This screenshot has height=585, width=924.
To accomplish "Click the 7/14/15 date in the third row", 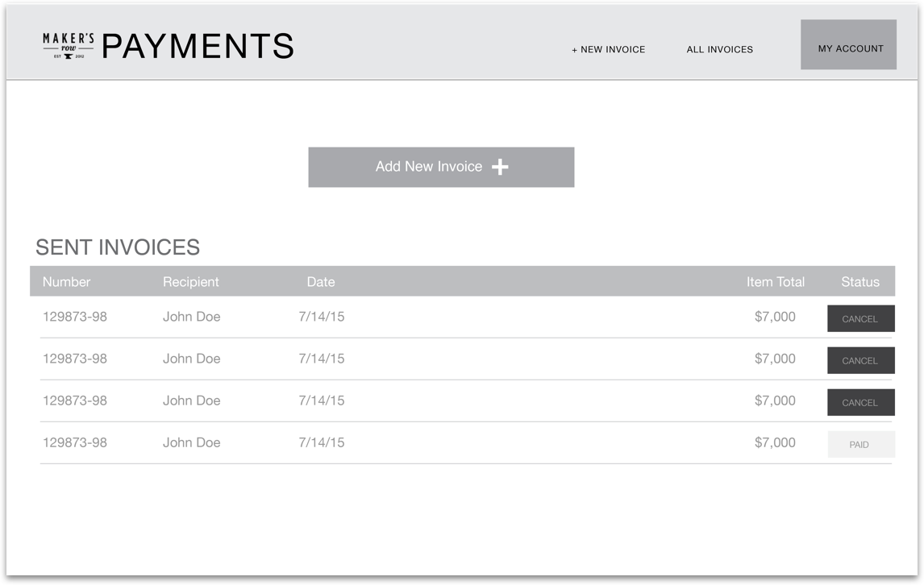I will (x=321, y=400).
